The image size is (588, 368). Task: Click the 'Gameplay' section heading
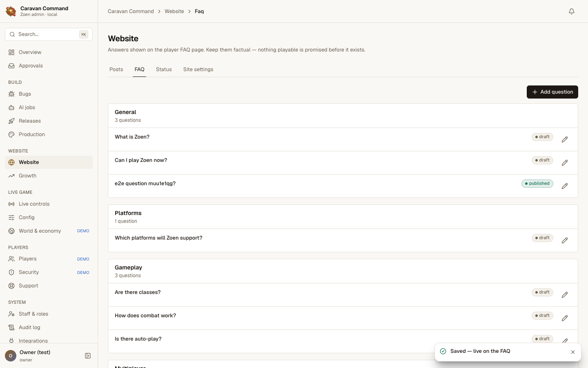(x=128, y=267)
